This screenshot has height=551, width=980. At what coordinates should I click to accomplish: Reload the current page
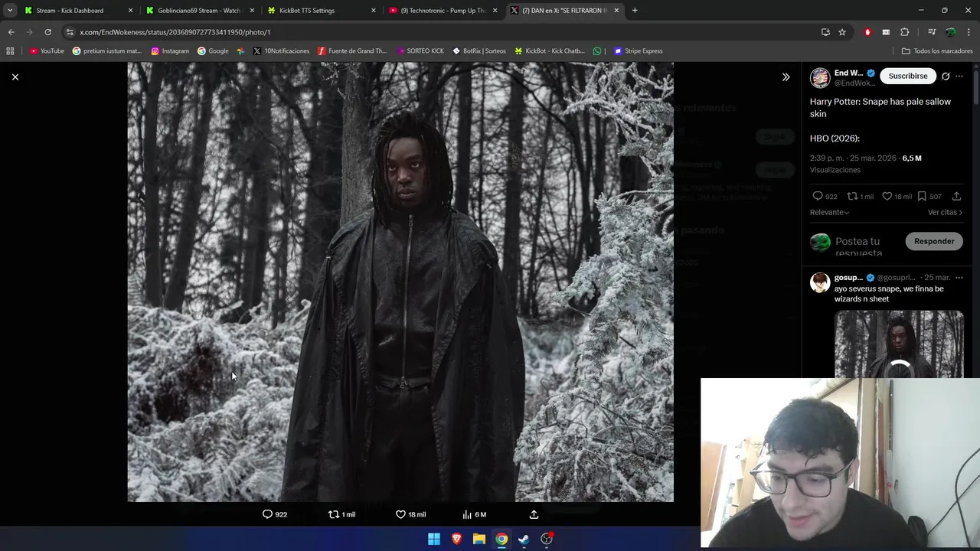(x=47, y=32)
